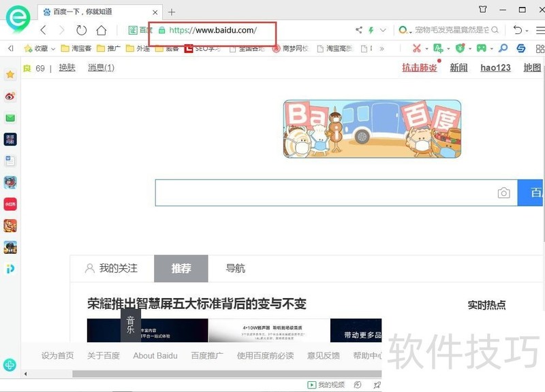The height and width of the screenshot is (392, 545).
Task: Click the 设为首页 footer link
Action: click(x=58, y=355)
